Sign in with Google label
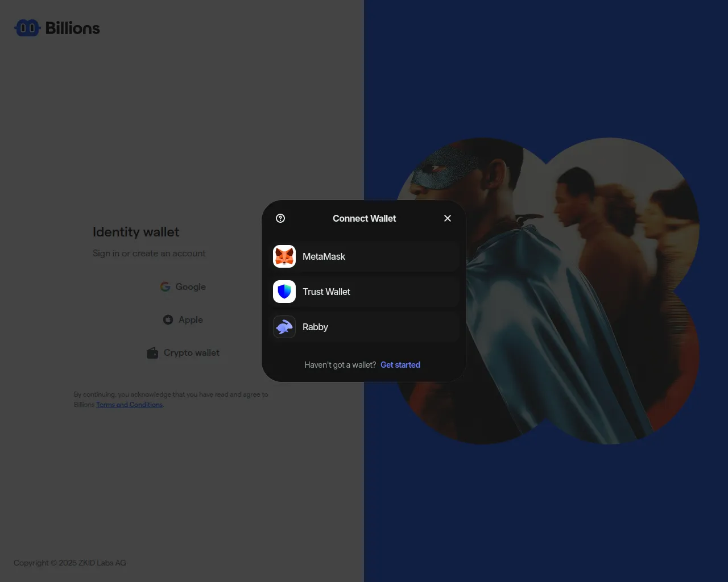 191,287
